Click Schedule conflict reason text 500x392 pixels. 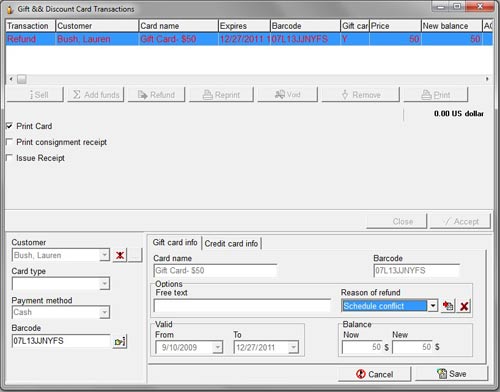tap(374, 306)
